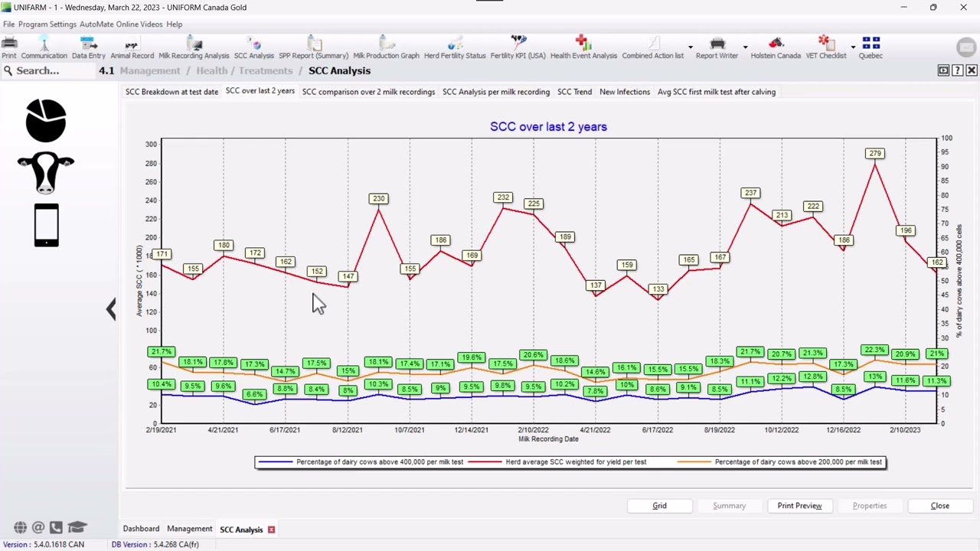This screenshot has height=551, width=980.
Task: Click red legend line for herd average SCC
Action: [485, 462]
